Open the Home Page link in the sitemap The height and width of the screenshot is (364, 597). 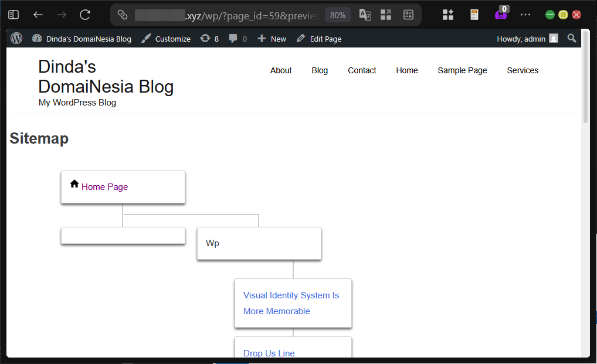[x=104, y=186]
